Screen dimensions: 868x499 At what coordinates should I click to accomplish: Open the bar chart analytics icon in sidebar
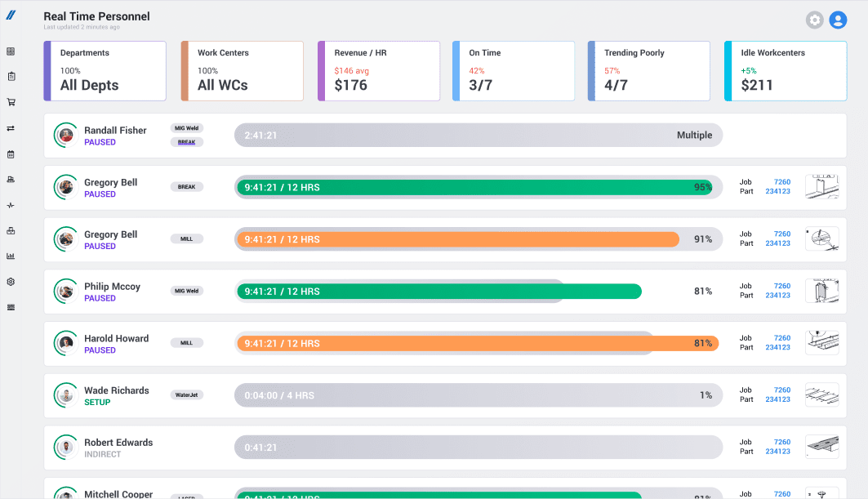pos(11,256)
